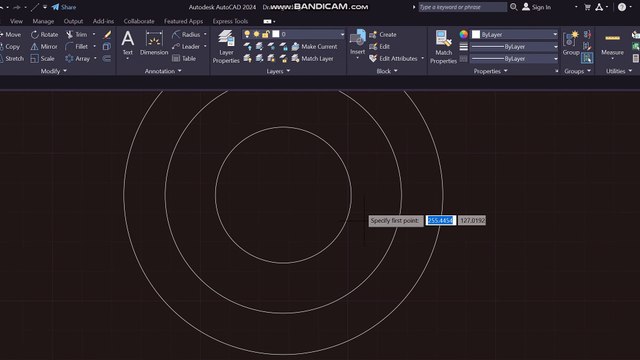Click the Group tool
This screenshot has height=360, width=640.
[x=571, y=43]
